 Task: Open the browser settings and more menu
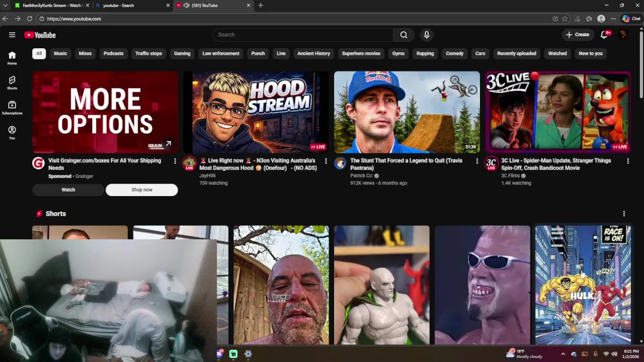pyautogui.click(x=613, y=19)
